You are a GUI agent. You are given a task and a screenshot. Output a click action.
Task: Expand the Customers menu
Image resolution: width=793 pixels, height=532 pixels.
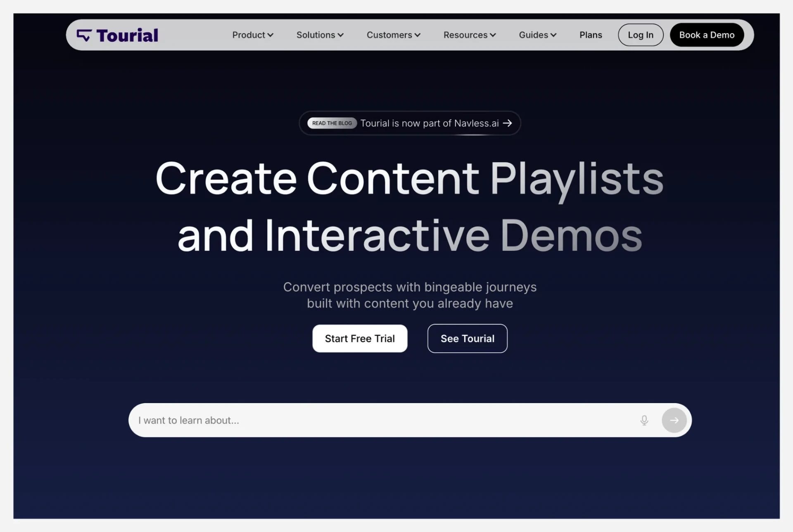point(394,35)
